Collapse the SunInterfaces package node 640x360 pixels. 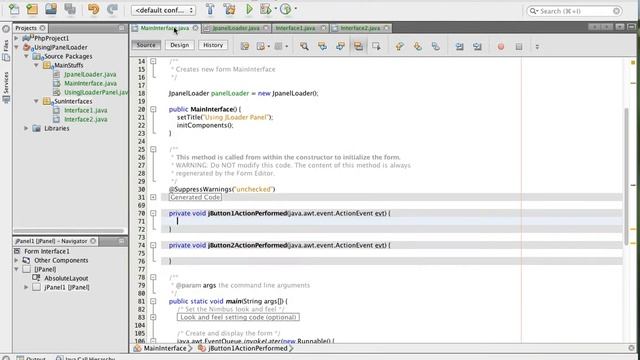(36, 101)
